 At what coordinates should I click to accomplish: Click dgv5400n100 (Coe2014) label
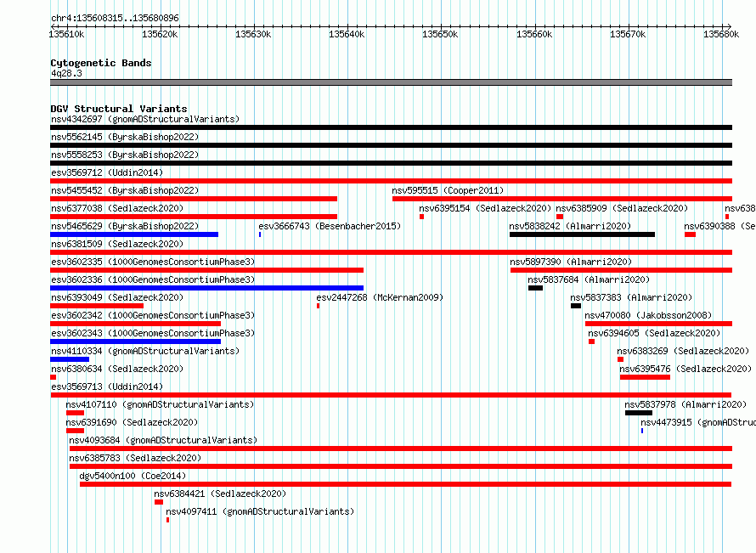click(x=133, y=476)
